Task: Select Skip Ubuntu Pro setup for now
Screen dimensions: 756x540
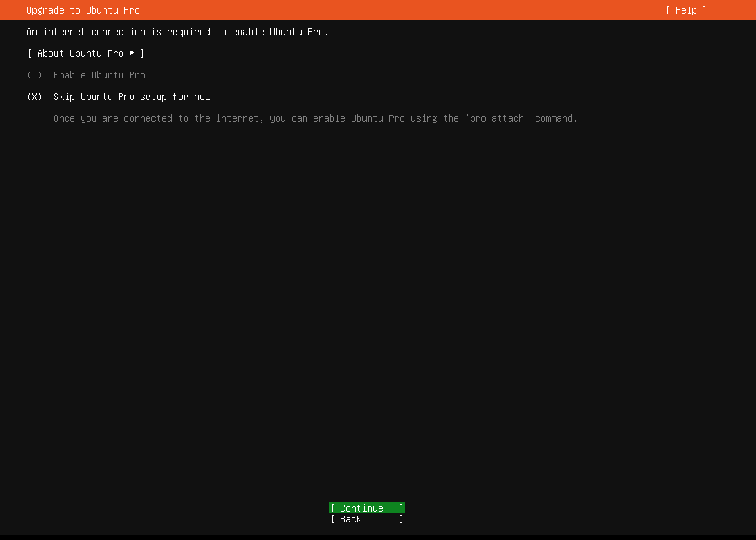Action: tap(119, 97)
